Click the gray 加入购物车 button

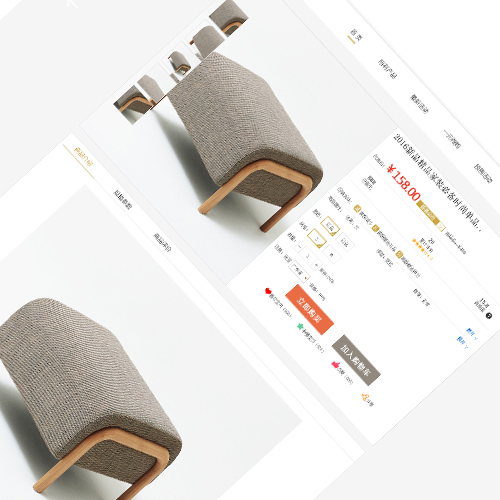tap(356, 360)
